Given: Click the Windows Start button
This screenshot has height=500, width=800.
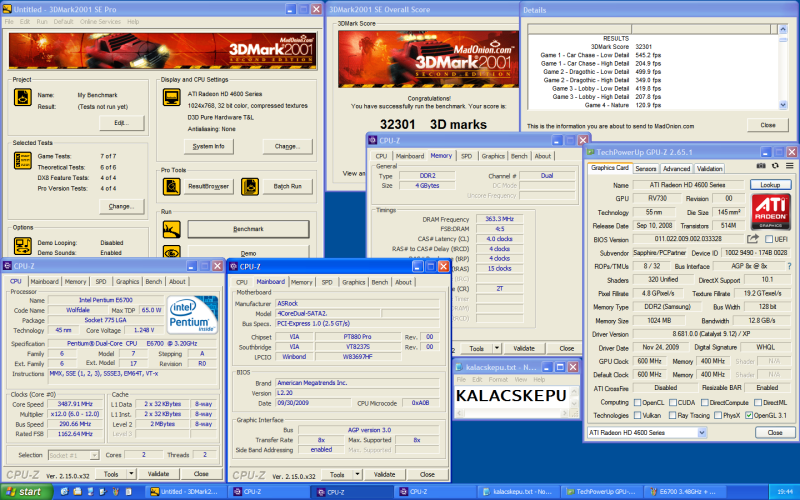Looking at the screenshot, I should click(27, 492).
